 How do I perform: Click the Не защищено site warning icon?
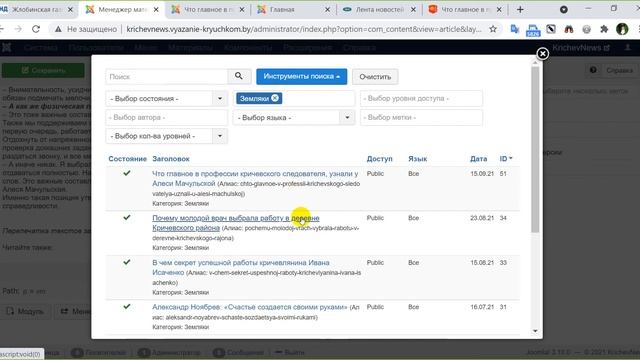click(58, 29)
